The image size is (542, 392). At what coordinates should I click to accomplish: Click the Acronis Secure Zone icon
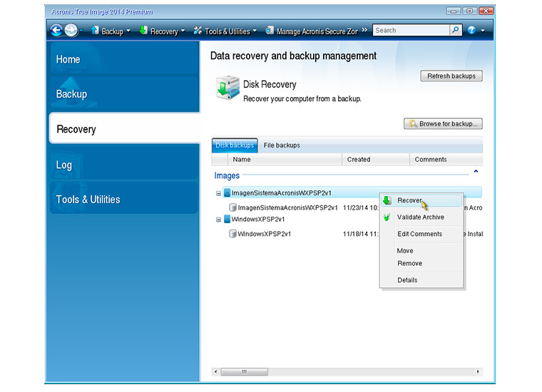coord(270,31)
